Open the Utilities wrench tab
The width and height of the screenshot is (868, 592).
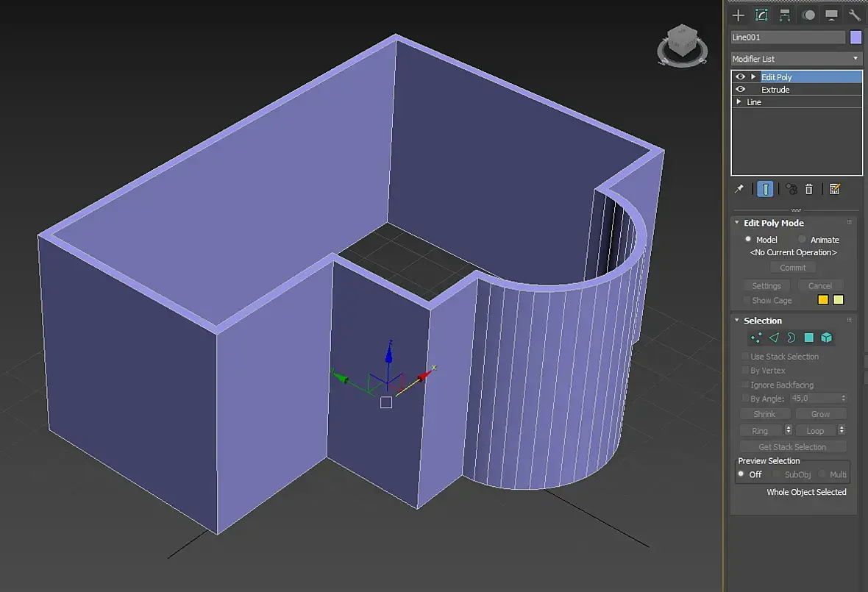point(854,15)
